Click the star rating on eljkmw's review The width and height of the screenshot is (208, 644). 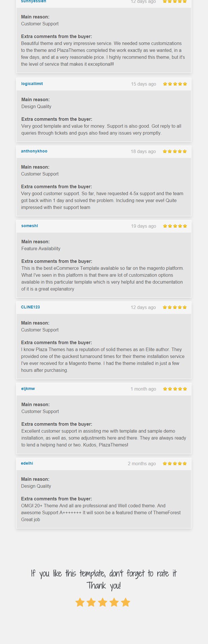click(175, 389)
